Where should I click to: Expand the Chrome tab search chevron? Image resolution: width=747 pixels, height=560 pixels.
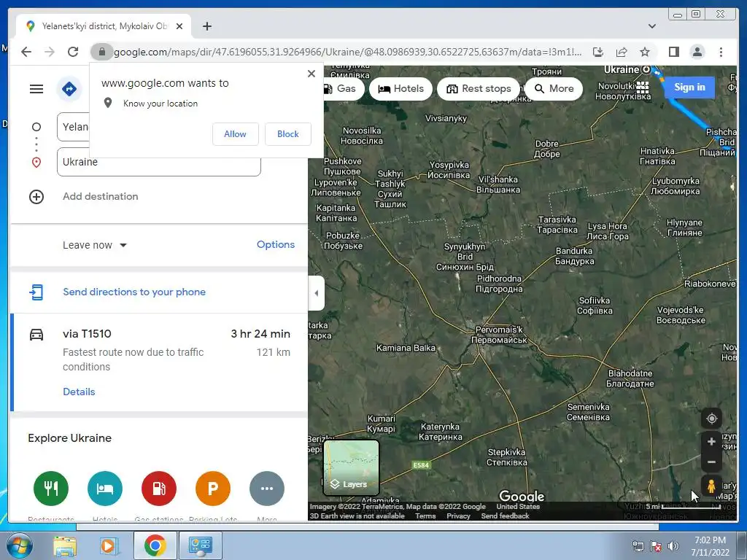pyautogui.click(x=652, y=26)
